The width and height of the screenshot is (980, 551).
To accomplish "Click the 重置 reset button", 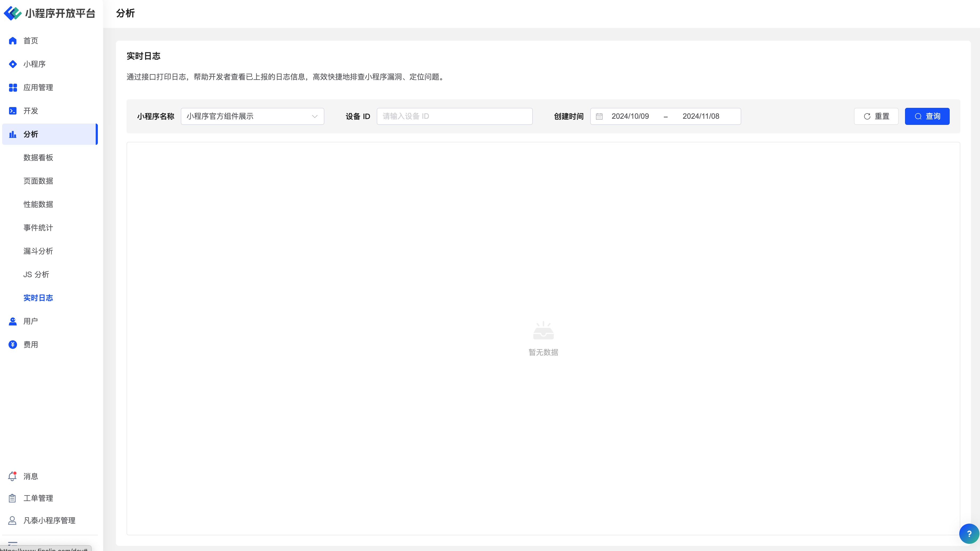I will pos(876,116).
